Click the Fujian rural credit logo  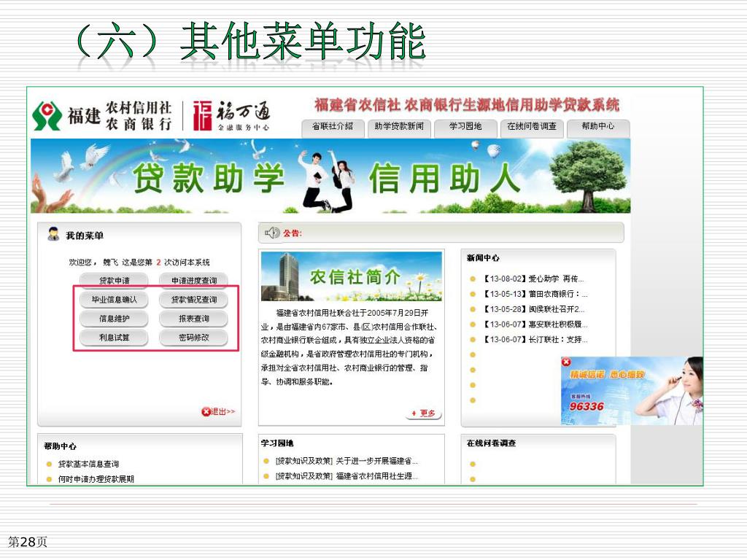pyautogui.click(x=102, y=116)
